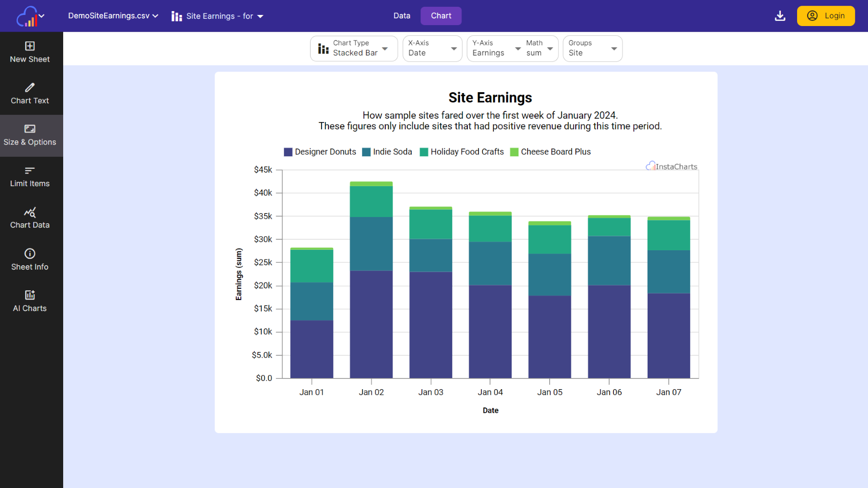868x488 pixels.
Task: Open the X-Axis Date dropdown
Action: [x=433, y=48]
